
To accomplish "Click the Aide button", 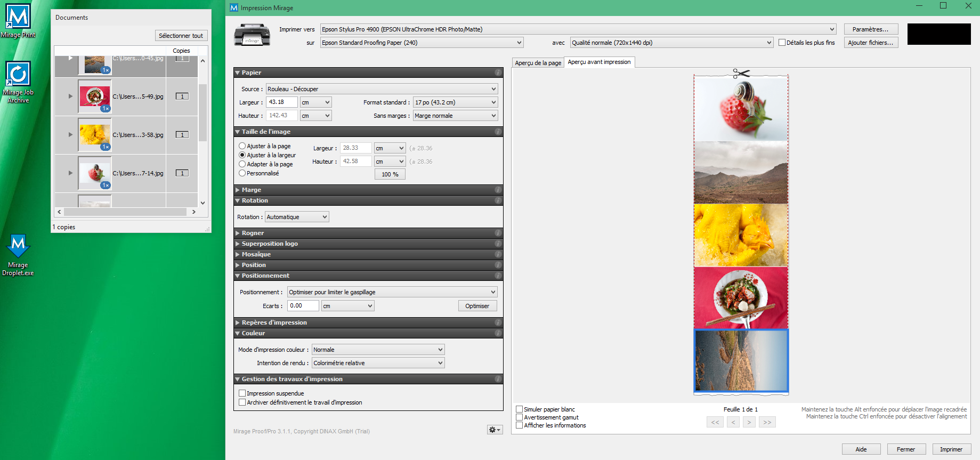I will click(x=861, y=449).
